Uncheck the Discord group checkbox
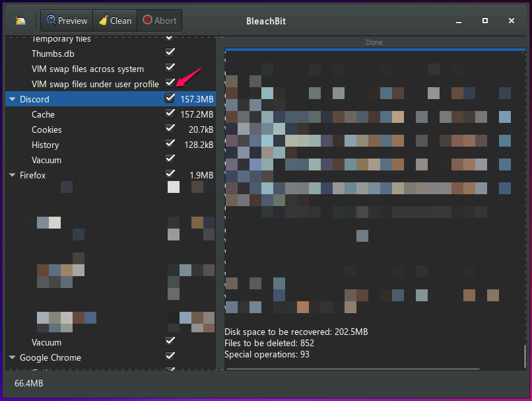Viewport: 532px width, 401px height. coord(170,98)
